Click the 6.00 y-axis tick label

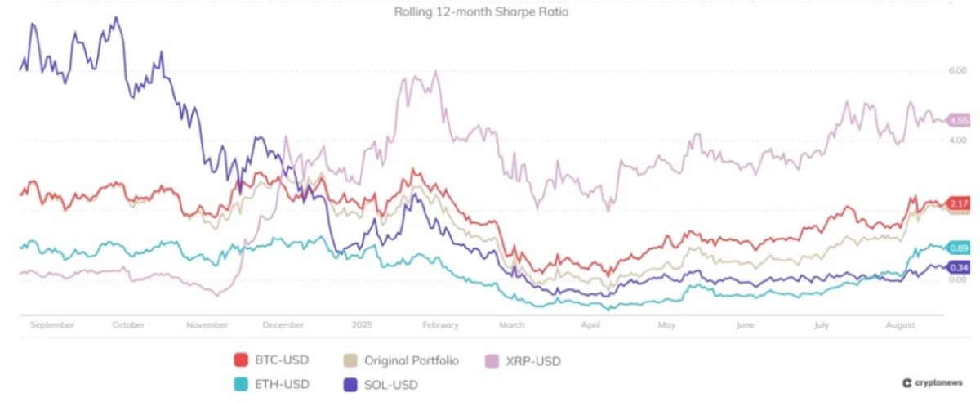(x=958, y=71)
